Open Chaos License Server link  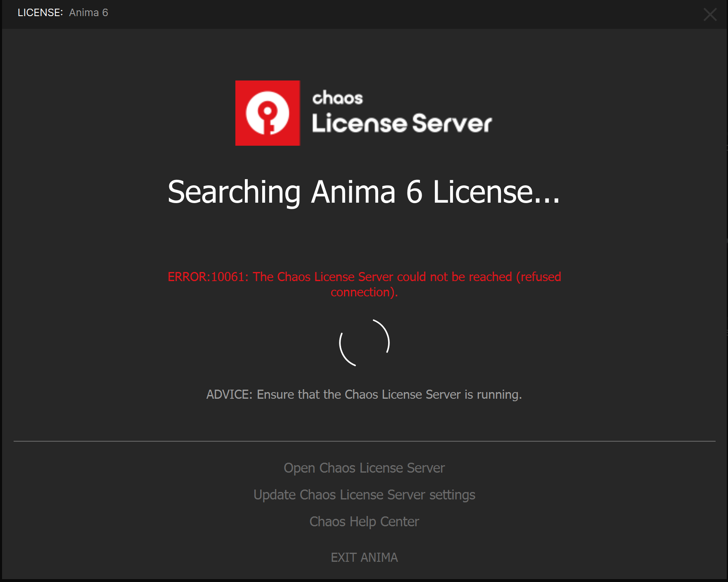point(364,468)
